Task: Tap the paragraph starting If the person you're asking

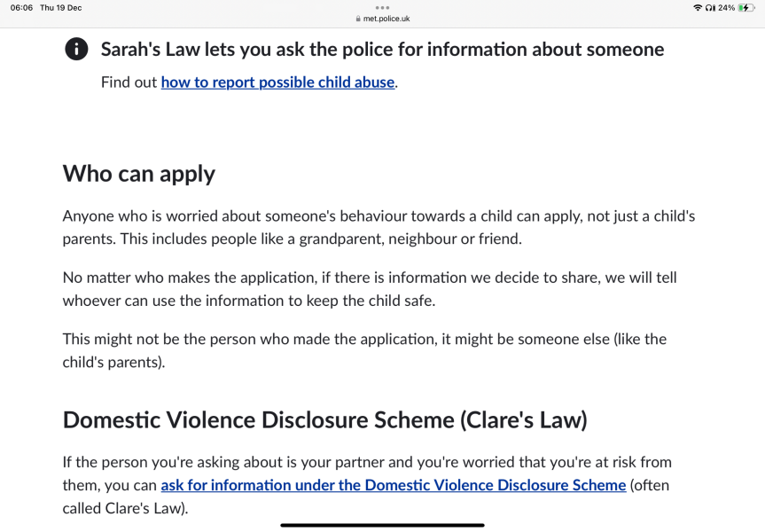Action: coord(367,485)
